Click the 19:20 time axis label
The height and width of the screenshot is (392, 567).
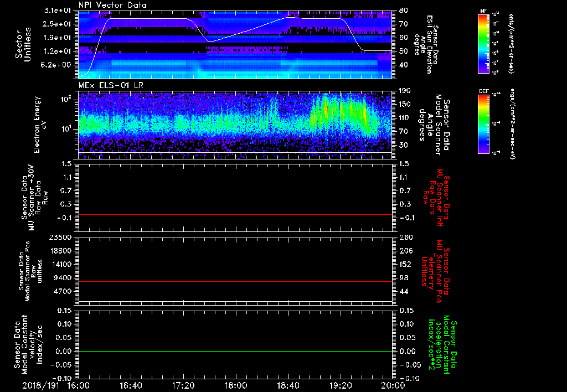(341, 385)
